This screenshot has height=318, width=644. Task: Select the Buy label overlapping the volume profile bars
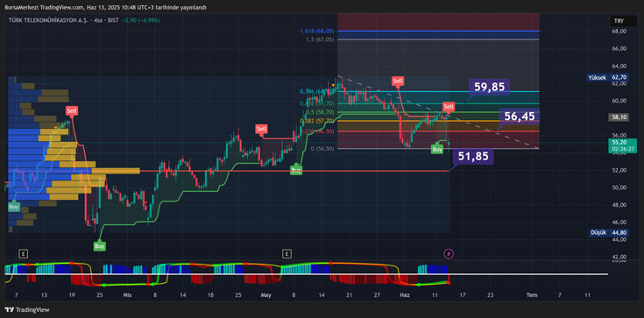(x=13, y=206)
